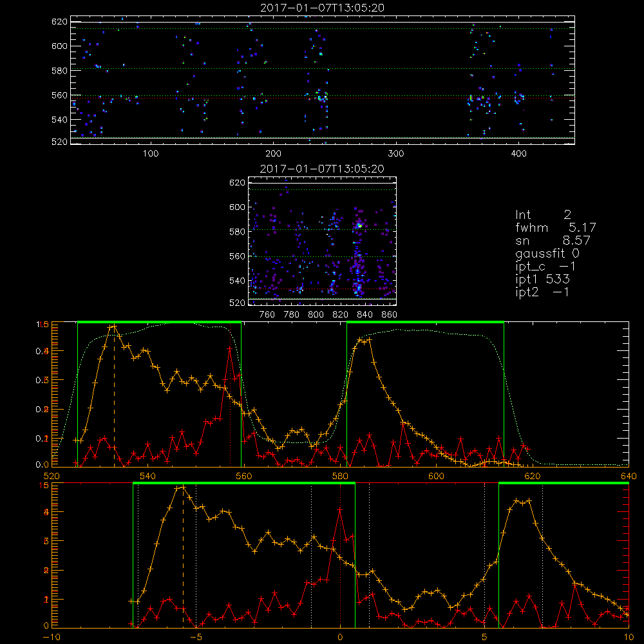Select the 'fwhm 5.17' readout line

pos(556,227)
